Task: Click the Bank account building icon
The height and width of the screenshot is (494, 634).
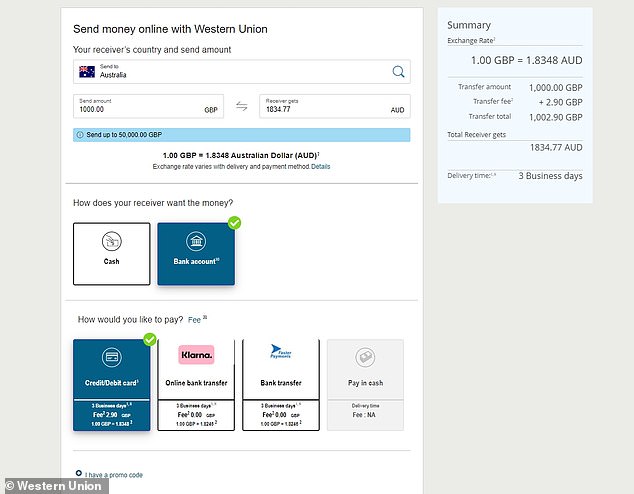Action: [x=196, y=241]
